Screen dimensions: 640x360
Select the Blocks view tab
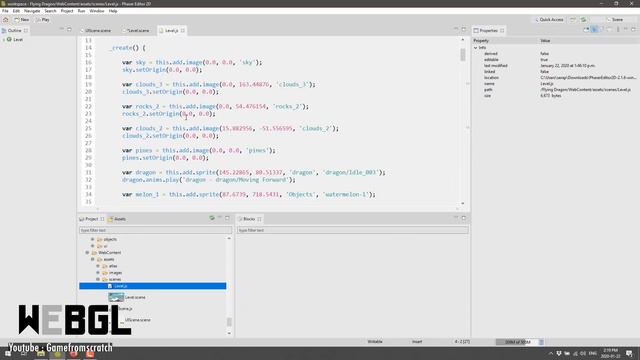point(249,219)
